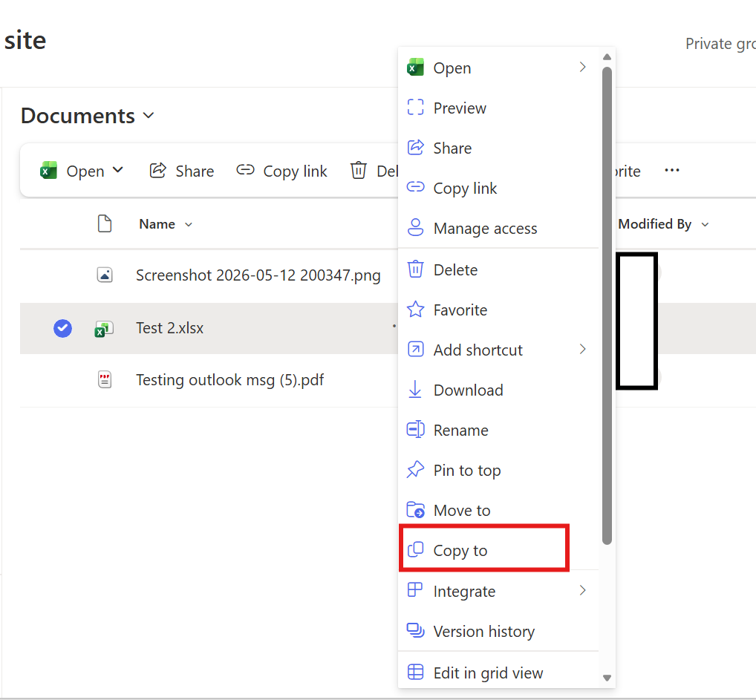Screen dimensions: 756x700
Task: Click the Open label in the command bar
Action: [85, 171]
